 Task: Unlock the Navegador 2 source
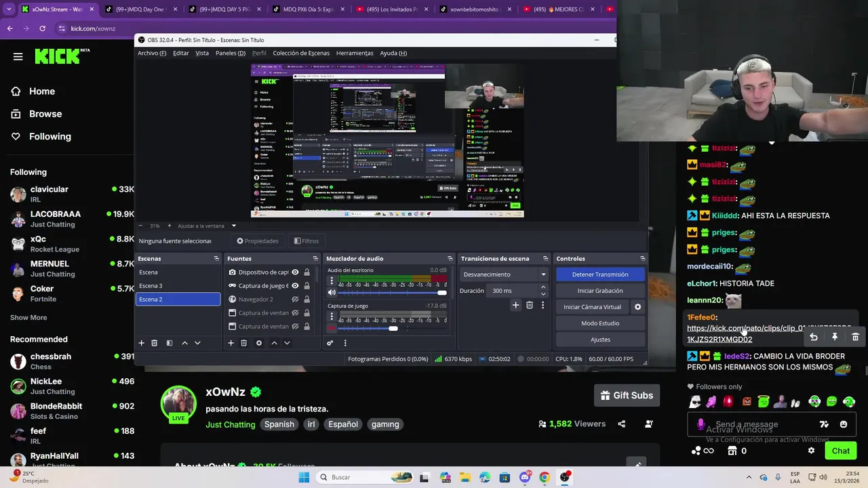point(307,300)
